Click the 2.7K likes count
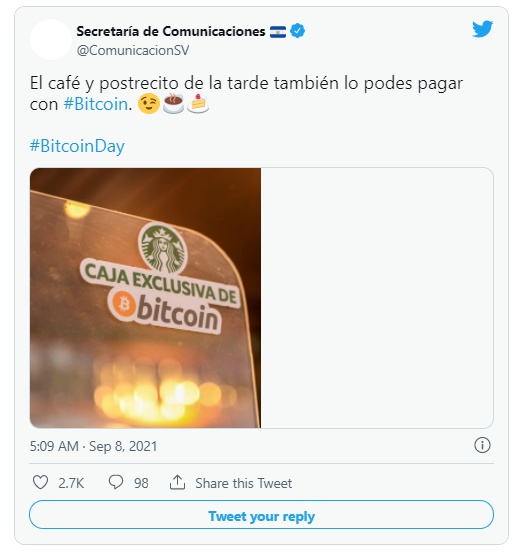 71,483
